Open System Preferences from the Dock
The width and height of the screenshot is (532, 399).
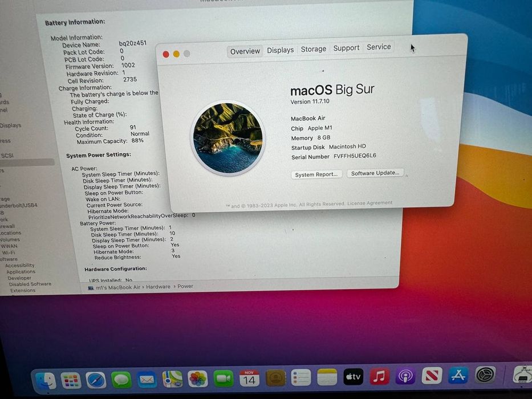485,375
